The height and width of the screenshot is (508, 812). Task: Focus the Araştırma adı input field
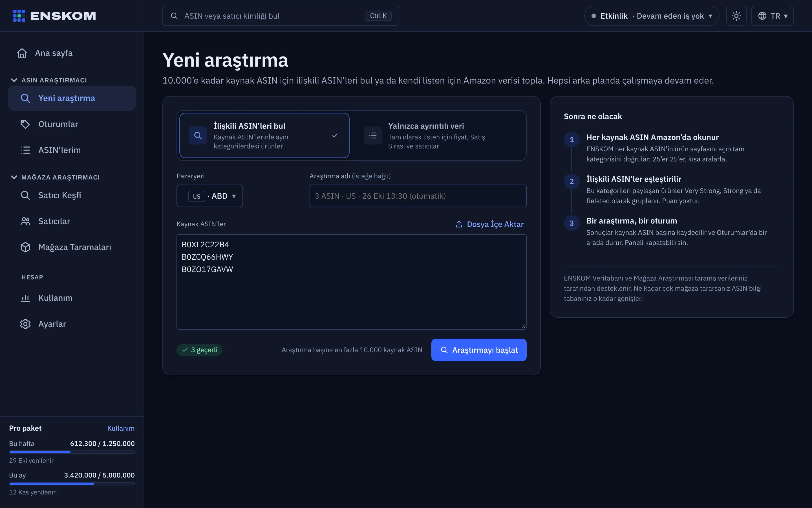point(418,196)
